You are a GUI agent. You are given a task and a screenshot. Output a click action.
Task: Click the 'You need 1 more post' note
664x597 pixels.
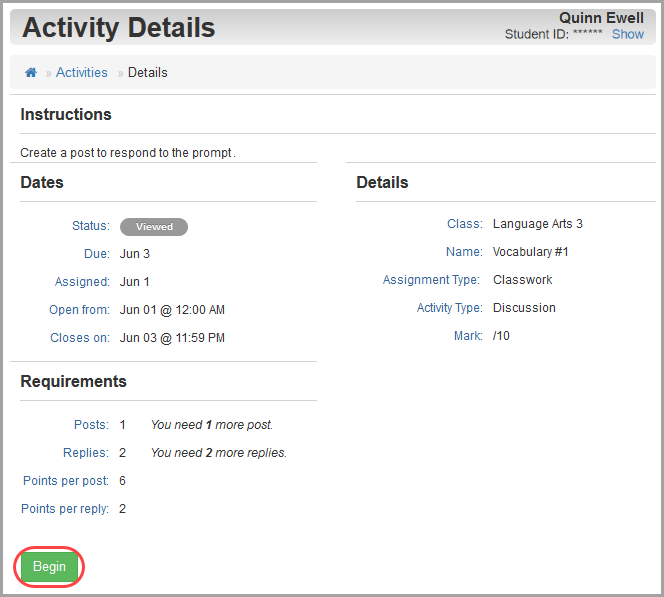pyautogui.click(x=212, y=425)
